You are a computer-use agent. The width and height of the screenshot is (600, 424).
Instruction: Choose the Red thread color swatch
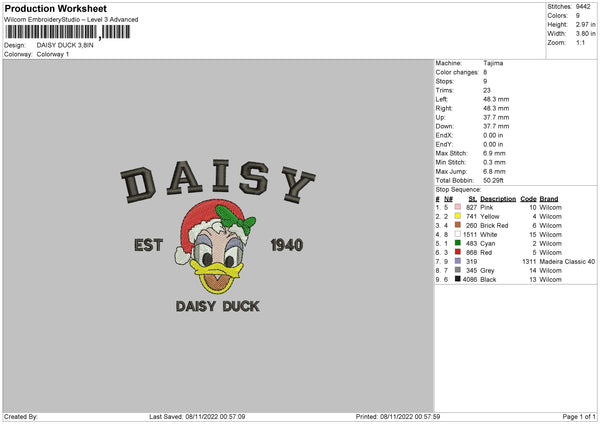pos(458,252)
